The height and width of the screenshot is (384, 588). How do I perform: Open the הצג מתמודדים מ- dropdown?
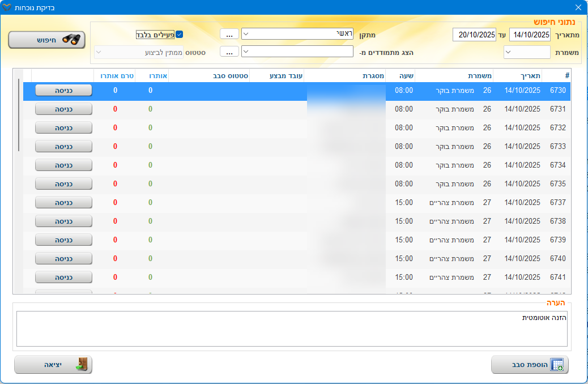coord(297,52)
